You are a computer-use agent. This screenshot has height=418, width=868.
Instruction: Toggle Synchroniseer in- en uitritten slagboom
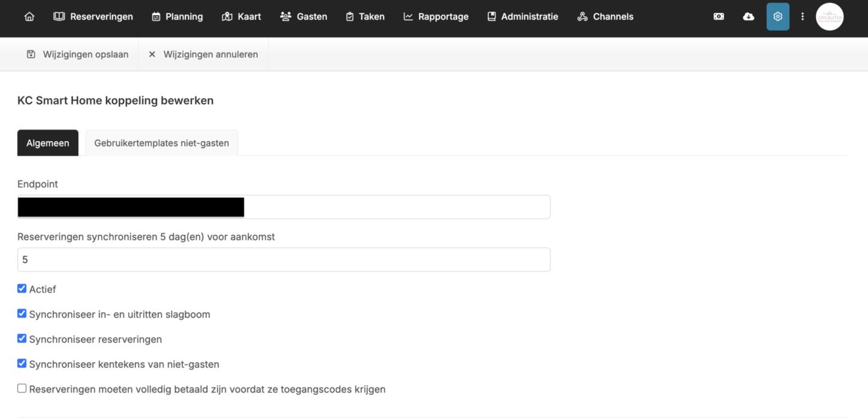coord(22,314)
